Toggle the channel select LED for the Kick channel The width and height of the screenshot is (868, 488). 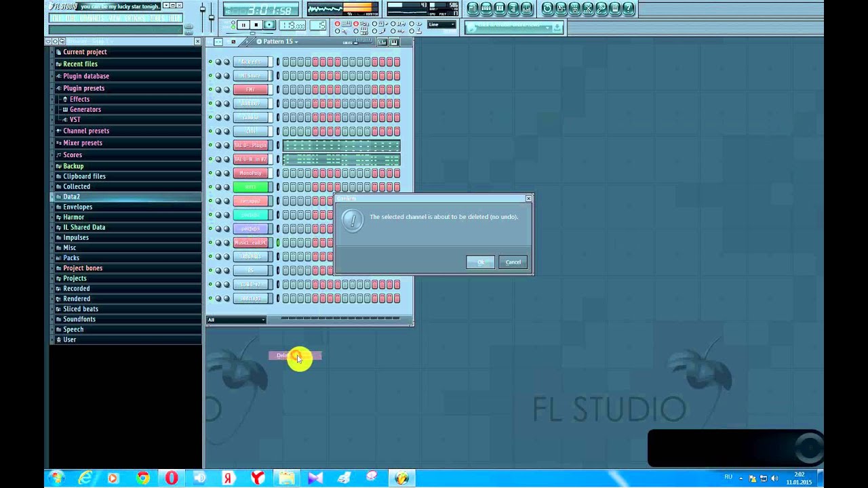click(277, 62)
